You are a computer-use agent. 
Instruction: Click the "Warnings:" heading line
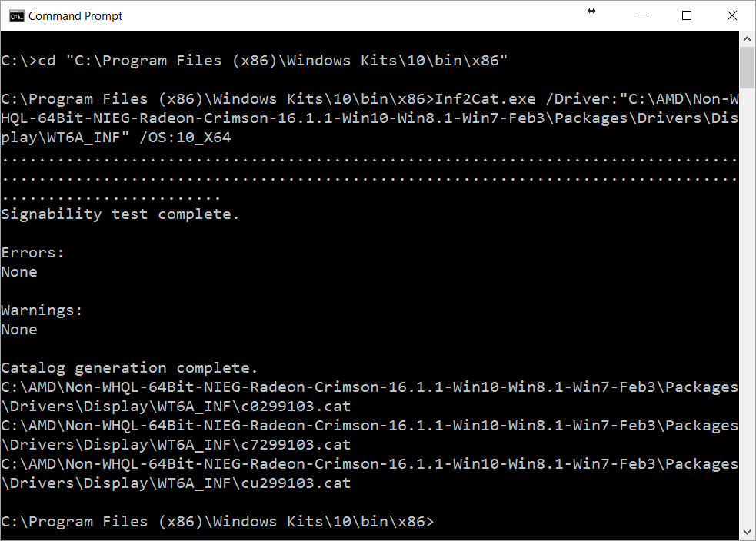click(x=42, y=310)
